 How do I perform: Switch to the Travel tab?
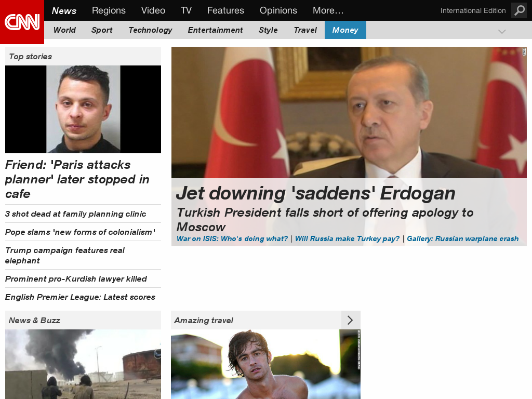point(305,30)
